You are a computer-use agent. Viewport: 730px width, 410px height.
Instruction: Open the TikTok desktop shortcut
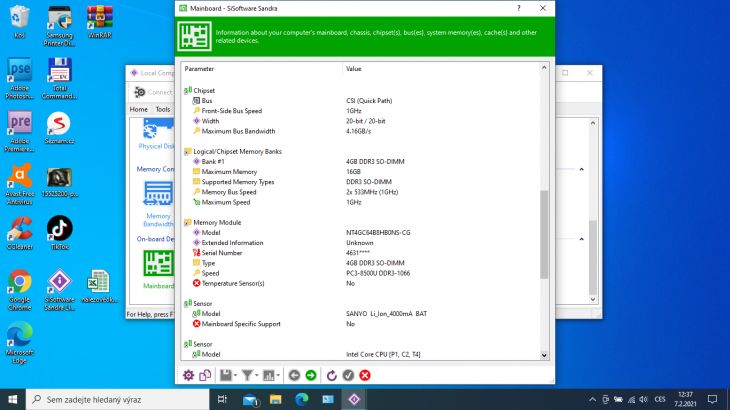[60, 233]
